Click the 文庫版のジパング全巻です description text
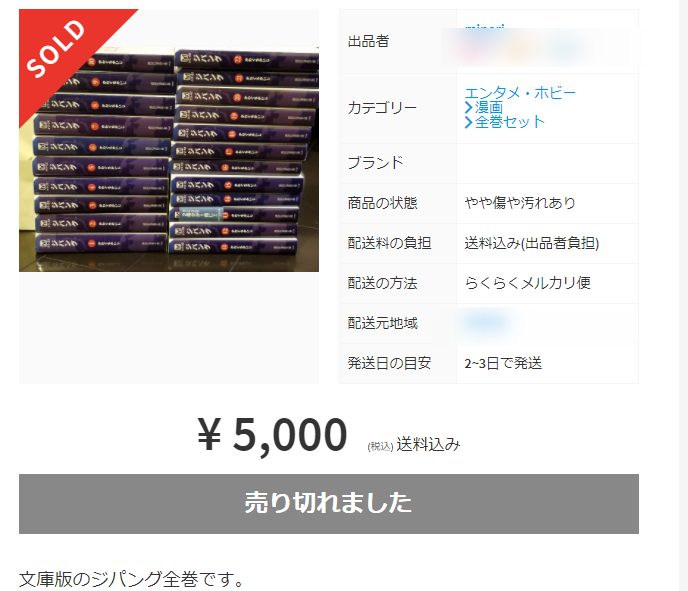This screenshot has height=591, width=688. (132, 579)
